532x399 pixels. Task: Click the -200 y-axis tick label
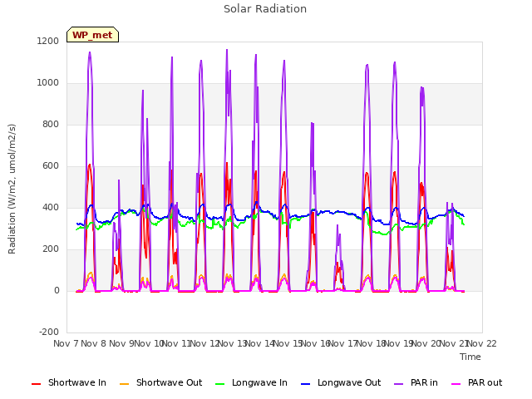[x=49, y=332]
